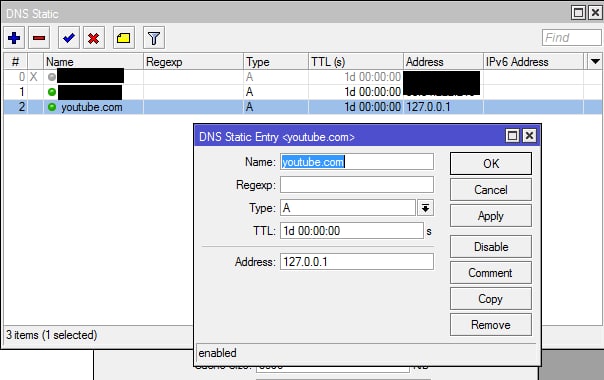The image size is (604, 380).
Task: Sort by Name column header
Action: pyautogui.click(x=93, y=62)
